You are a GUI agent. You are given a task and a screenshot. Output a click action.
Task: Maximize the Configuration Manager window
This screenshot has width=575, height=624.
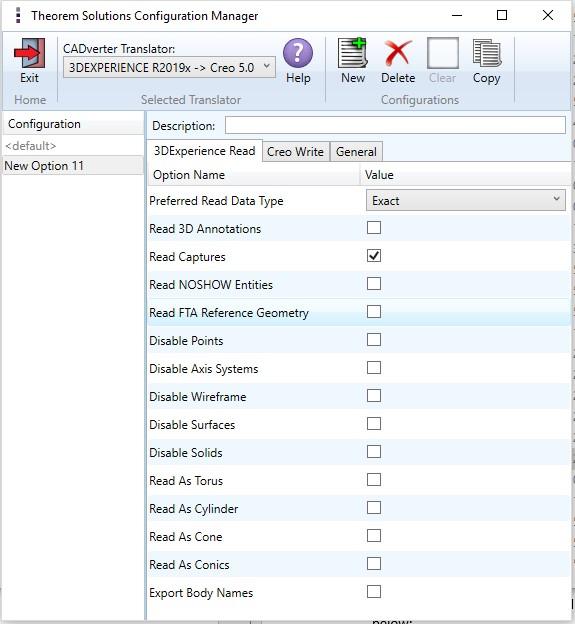click(x=502, y=15)
